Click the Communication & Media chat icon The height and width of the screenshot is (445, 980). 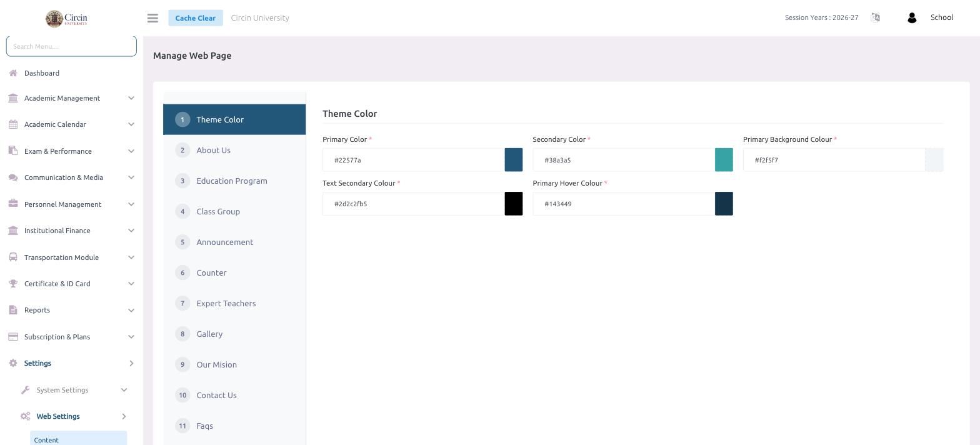tap(13, 177)
